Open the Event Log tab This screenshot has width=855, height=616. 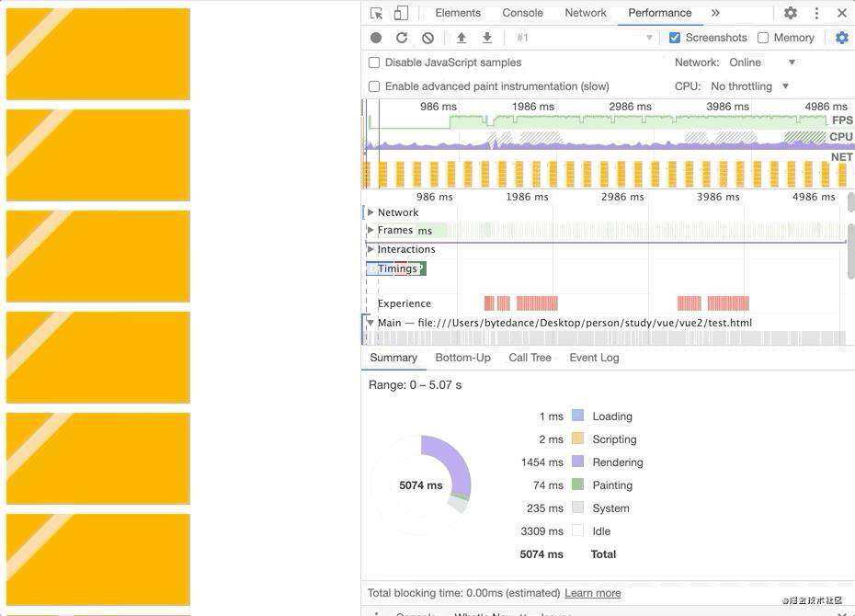(x=594, y=358)
